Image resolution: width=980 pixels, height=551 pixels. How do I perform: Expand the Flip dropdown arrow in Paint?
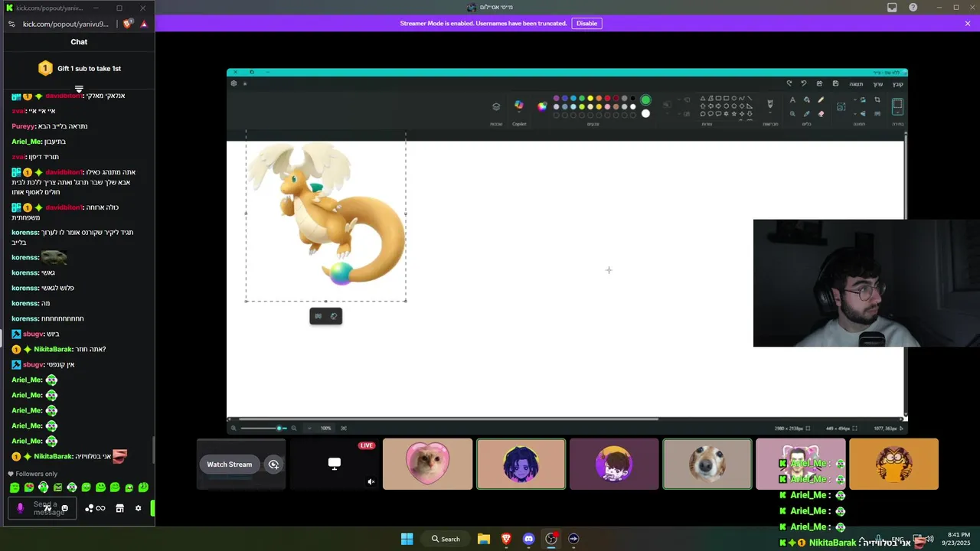click(x=855, y=113)
